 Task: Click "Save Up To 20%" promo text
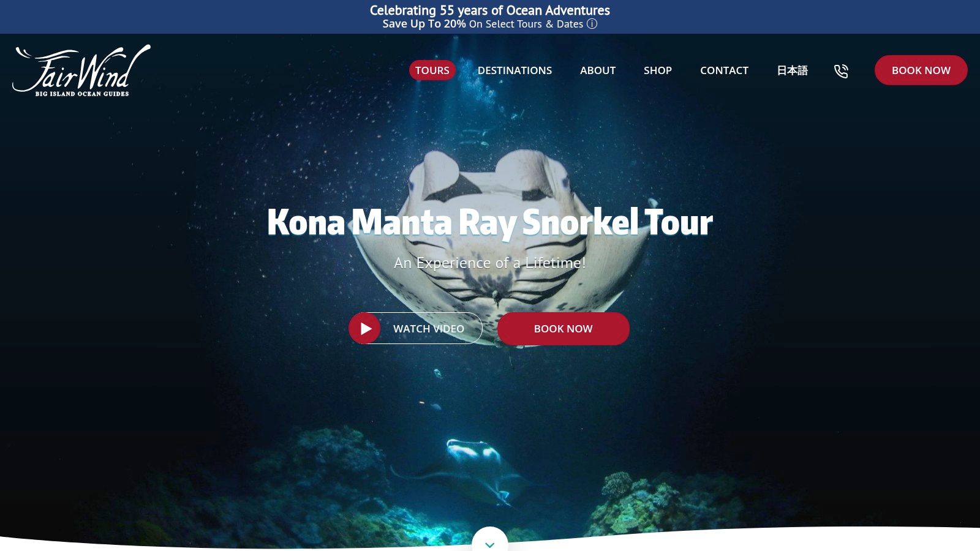pos(424,24)
